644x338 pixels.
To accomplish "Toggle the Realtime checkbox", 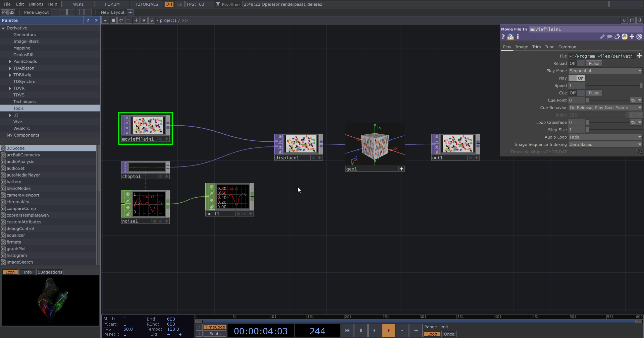I will pyautogui.click(x=218, y=4).
